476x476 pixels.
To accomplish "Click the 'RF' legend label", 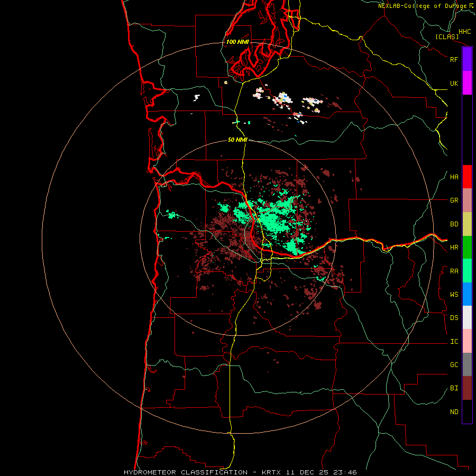I will [x=454, y=59].
